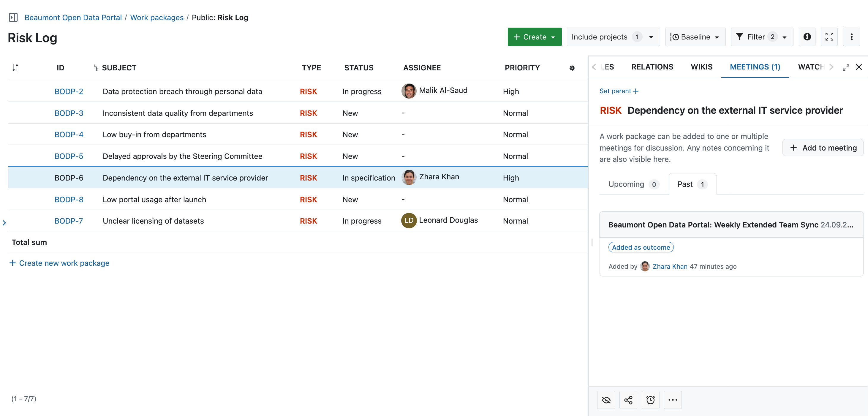This screenshot has width=868, height=416.
Task: Click subject 'Low portal usage after launch'
Action: (154, 200)
